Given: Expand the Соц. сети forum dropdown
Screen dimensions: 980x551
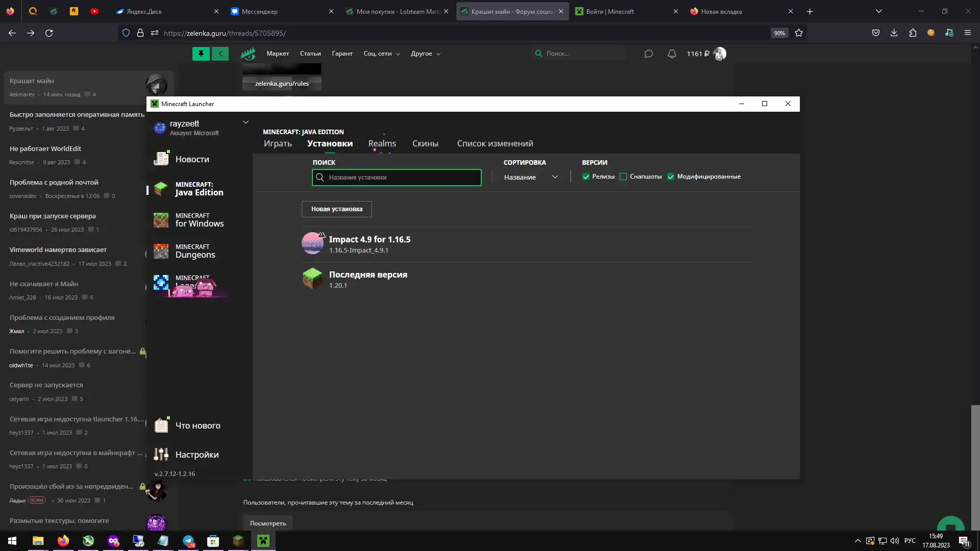Looking at the screenshot, I should click(381, 54).
